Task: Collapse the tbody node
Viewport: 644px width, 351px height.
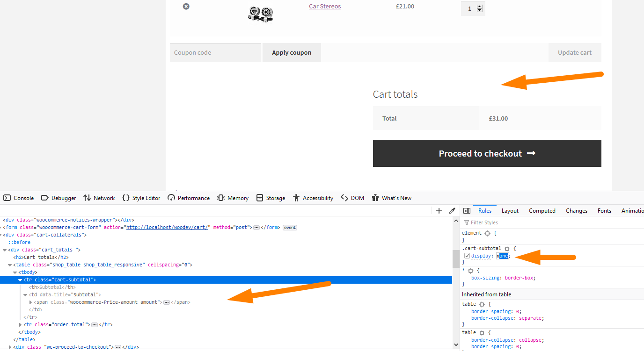Action: tap(15, 272)
